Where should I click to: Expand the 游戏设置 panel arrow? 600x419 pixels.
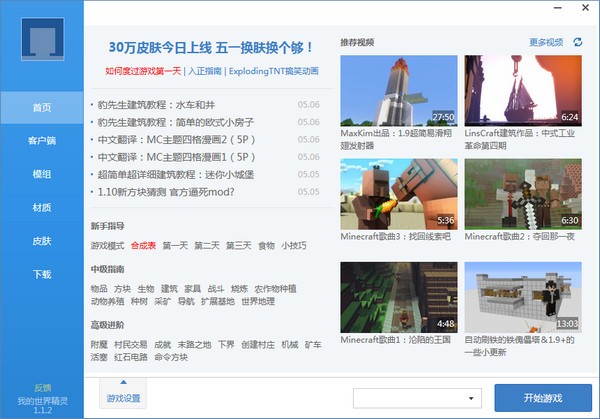123,382
